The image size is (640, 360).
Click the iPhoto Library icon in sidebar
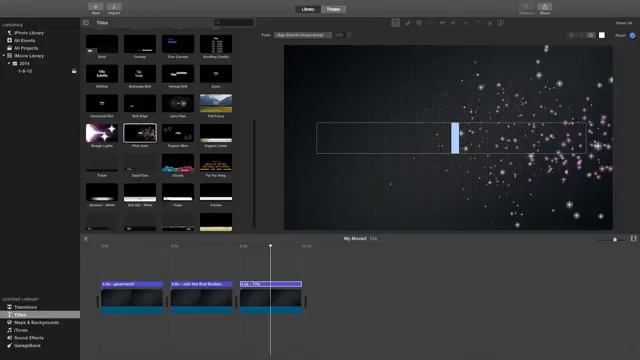tap(9, 33)
